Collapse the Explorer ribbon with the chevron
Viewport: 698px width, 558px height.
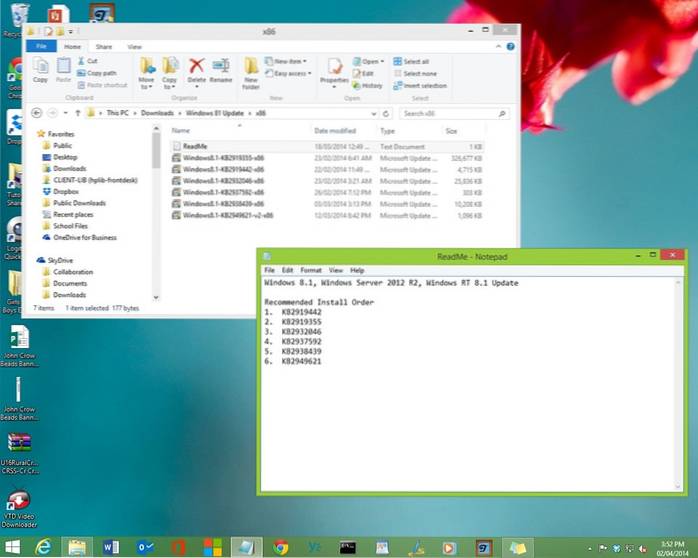point(498,46)
